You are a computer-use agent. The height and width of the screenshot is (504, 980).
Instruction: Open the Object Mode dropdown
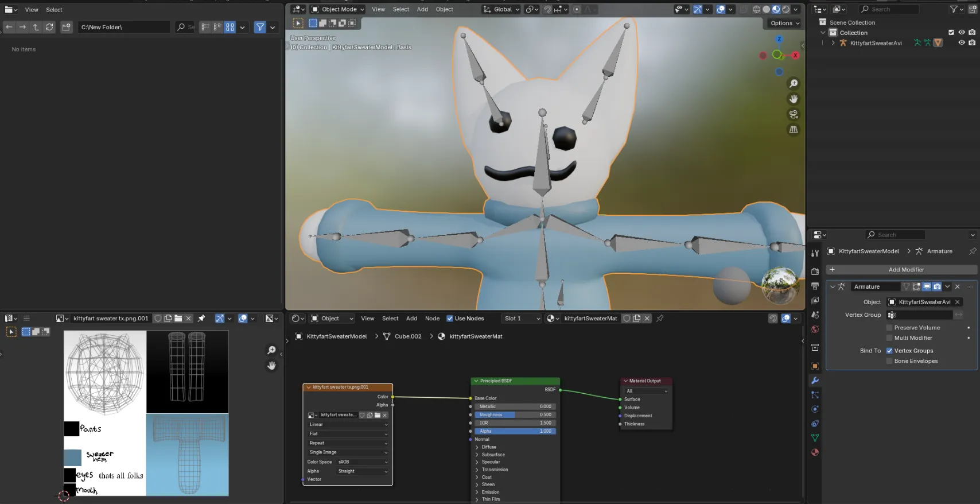click(x=338, y=9)
